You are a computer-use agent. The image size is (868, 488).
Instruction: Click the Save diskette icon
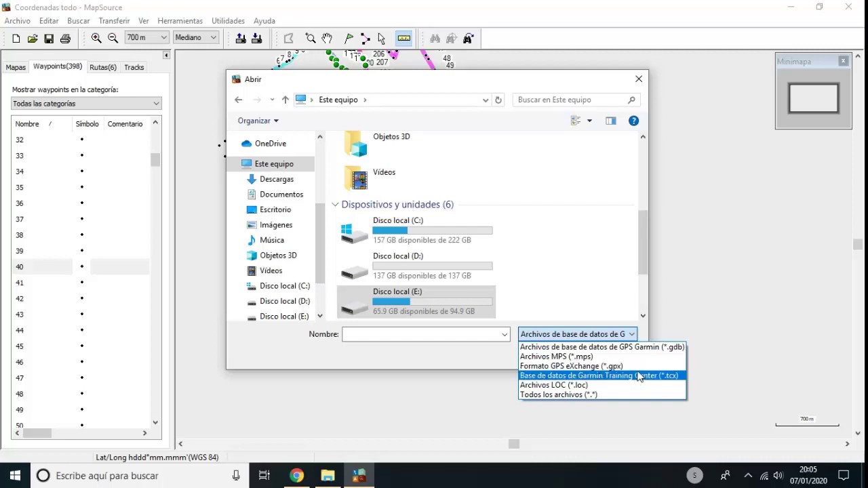[49, 39]
